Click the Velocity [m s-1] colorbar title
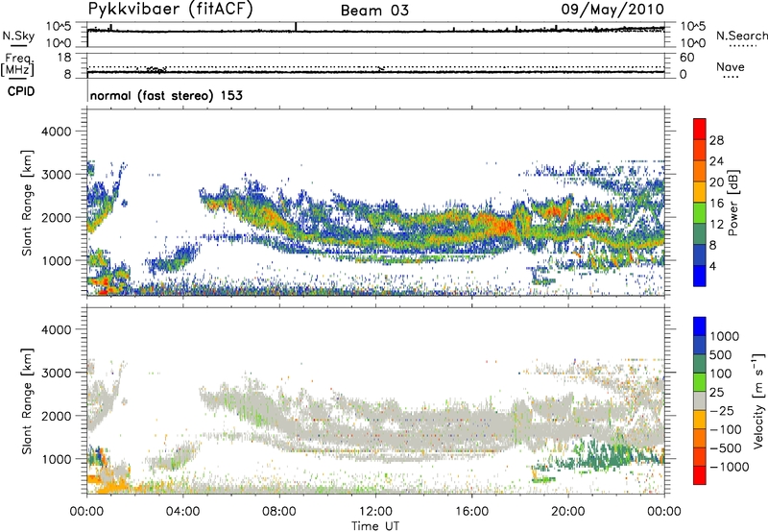 pos(758,400)
